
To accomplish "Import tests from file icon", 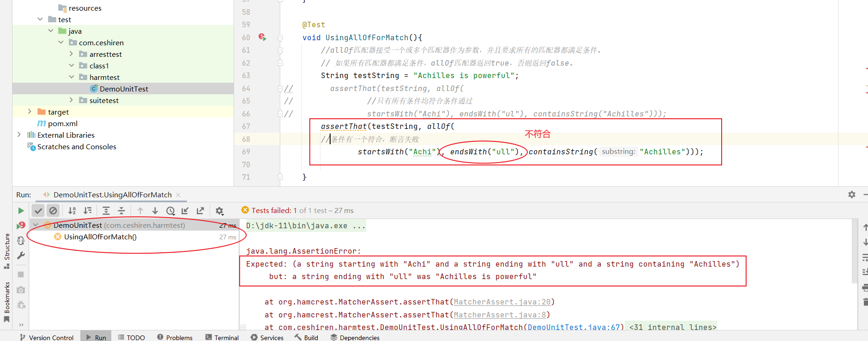I will click(x=185, y=211).
